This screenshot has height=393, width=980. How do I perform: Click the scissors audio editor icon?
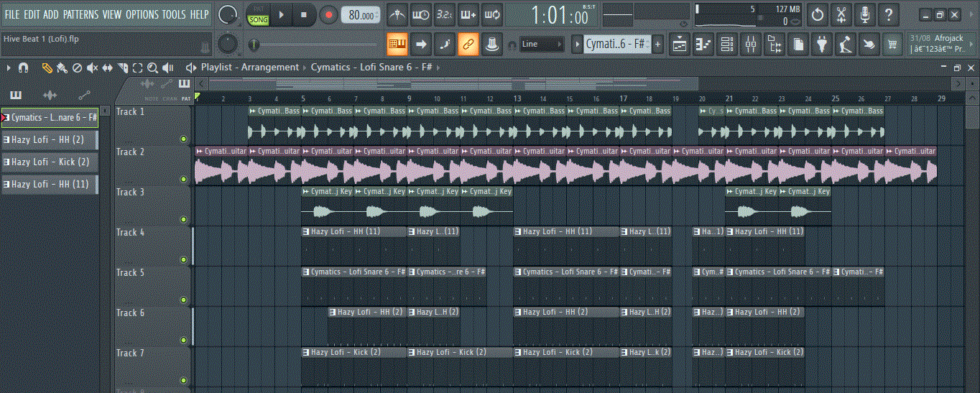point(842,14)
